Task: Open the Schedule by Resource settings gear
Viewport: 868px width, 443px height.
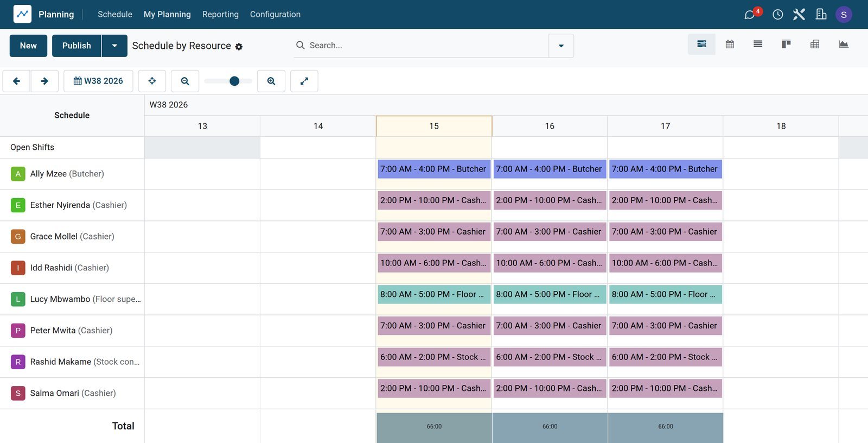Action: [x=239, y=47]
